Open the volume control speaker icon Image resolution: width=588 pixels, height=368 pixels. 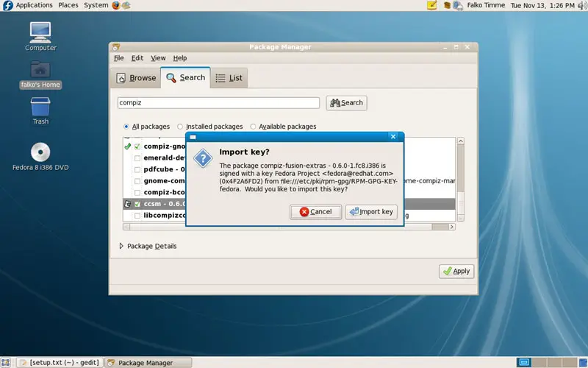(583, 5)
